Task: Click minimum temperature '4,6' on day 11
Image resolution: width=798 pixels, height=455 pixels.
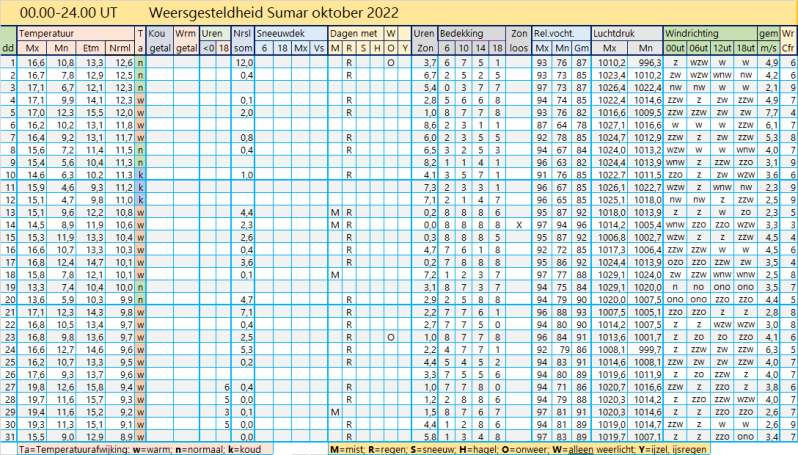Action: point(68,187)
